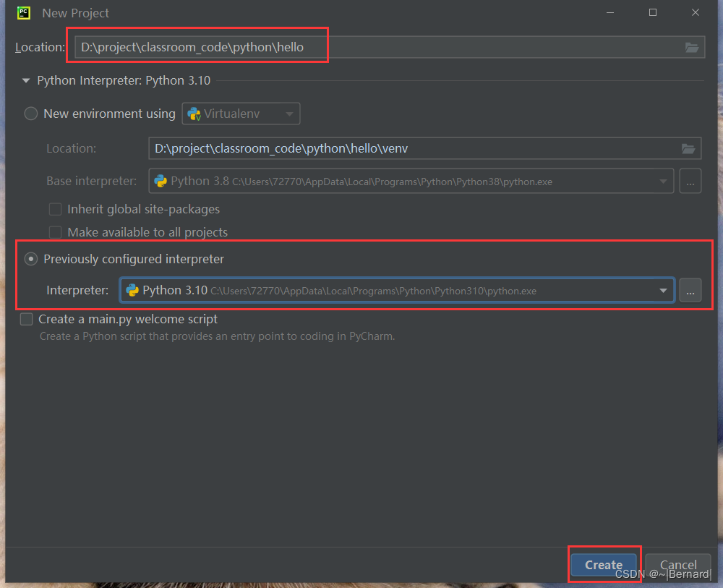Click the 'New Project' window title
The width and height of the screenshot is (723, 588).
pos(76,13)
